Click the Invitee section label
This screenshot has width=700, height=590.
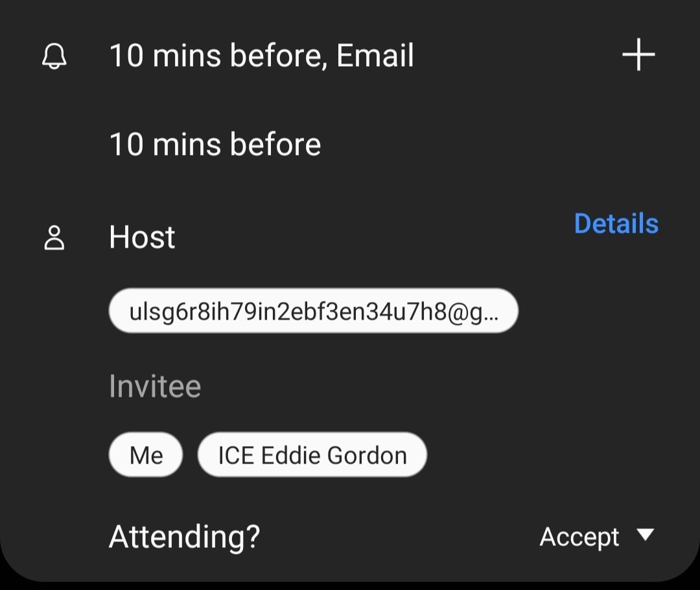[156, 386]
